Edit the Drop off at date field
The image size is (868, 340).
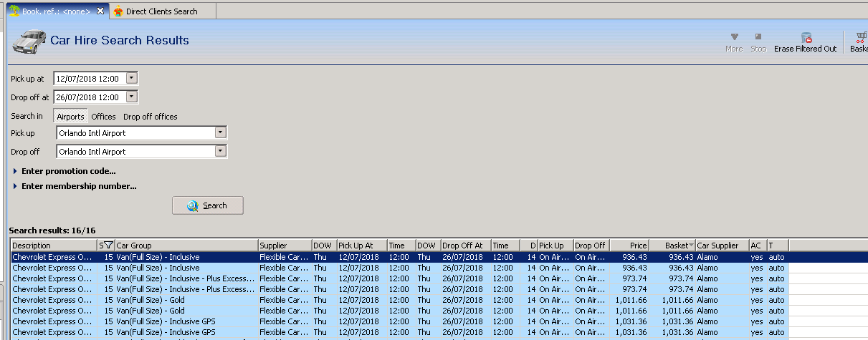coord(90,97)
